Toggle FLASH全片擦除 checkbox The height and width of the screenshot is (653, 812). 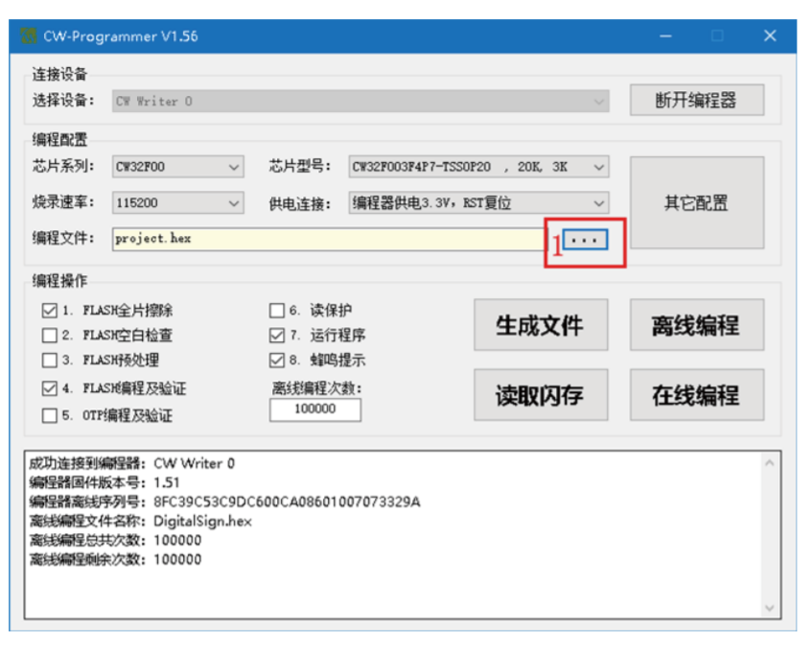point(50,310)
